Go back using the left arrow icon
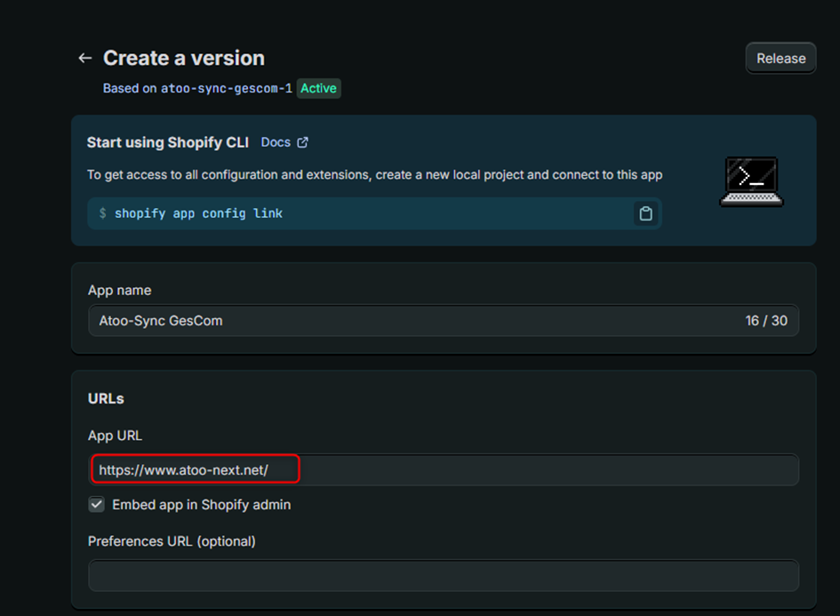Screen dimensions: 840x616 (85, 58)
